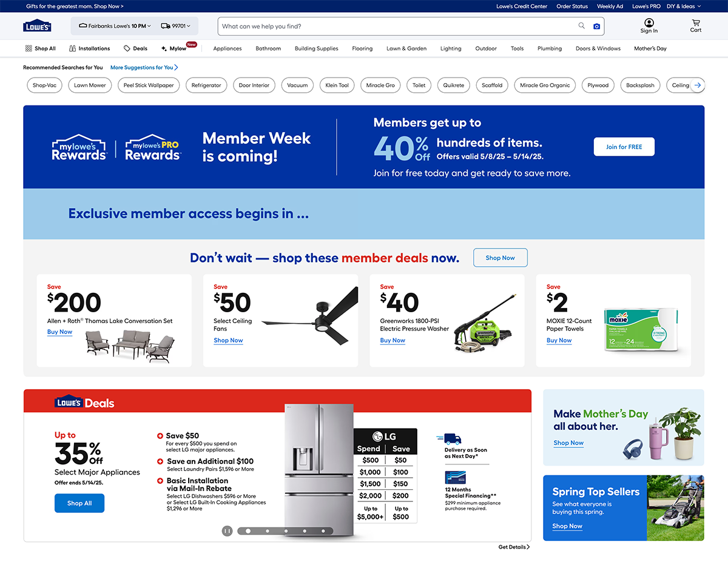Select Toilet search chip
728x562 pixels.
(x=419, y=85)
